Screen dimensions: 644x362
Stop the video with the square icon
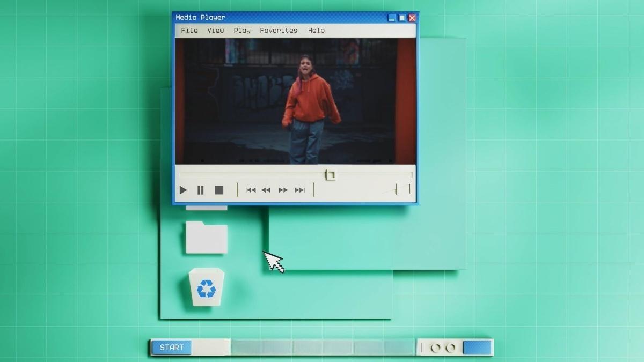(x=218, y=190)
